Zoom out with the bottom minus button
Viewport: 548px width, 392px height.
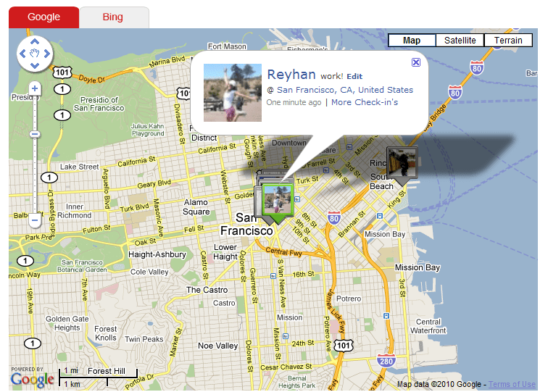coord(34,220)
